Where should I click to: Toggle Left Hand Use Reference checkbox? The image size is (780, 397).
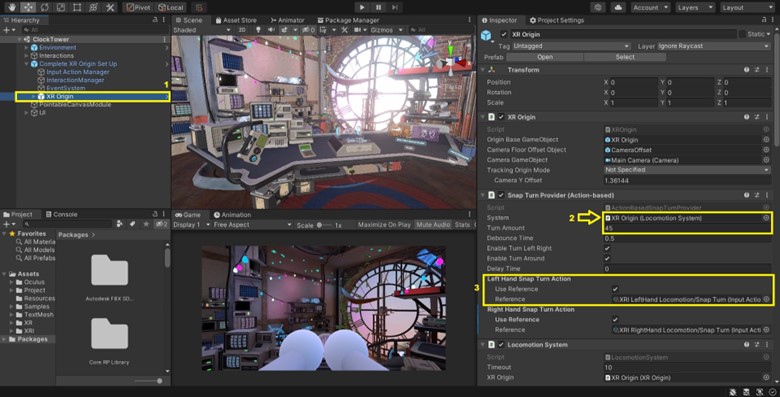pos(615,289)
